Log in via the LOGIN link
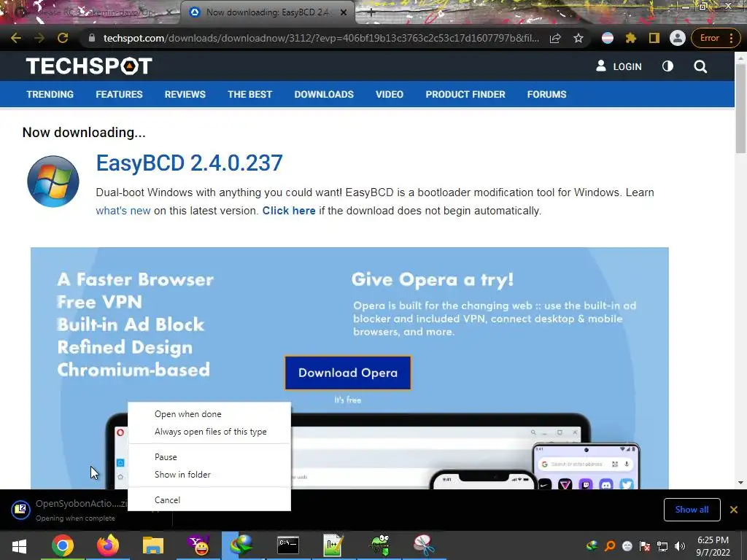Screen dimensions: 747x560 (x=619, y=66)
